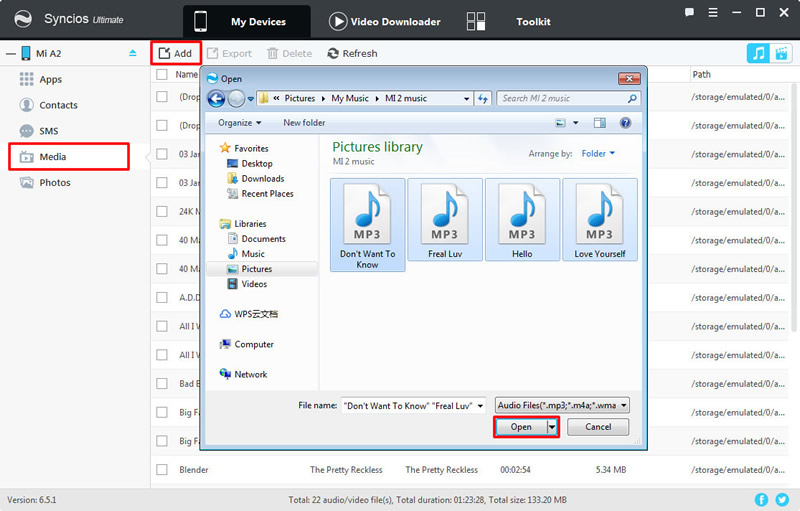The image size is (800, 511).
Task: Switch to the video clapperboard view icon
Action: [781, 53]
